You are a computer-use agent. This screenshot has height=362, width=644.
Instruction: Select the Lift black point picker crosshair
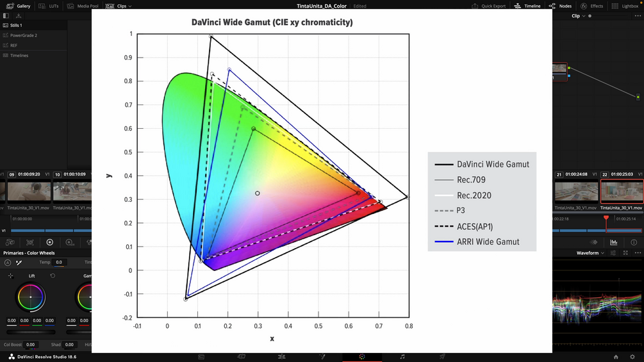pos(11,276)
